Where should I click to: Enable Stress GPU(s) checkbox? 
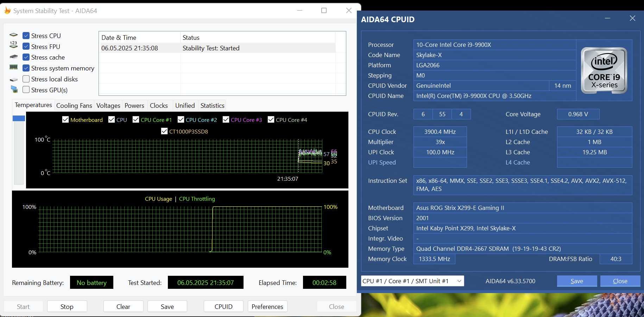(x=26, y=90)
